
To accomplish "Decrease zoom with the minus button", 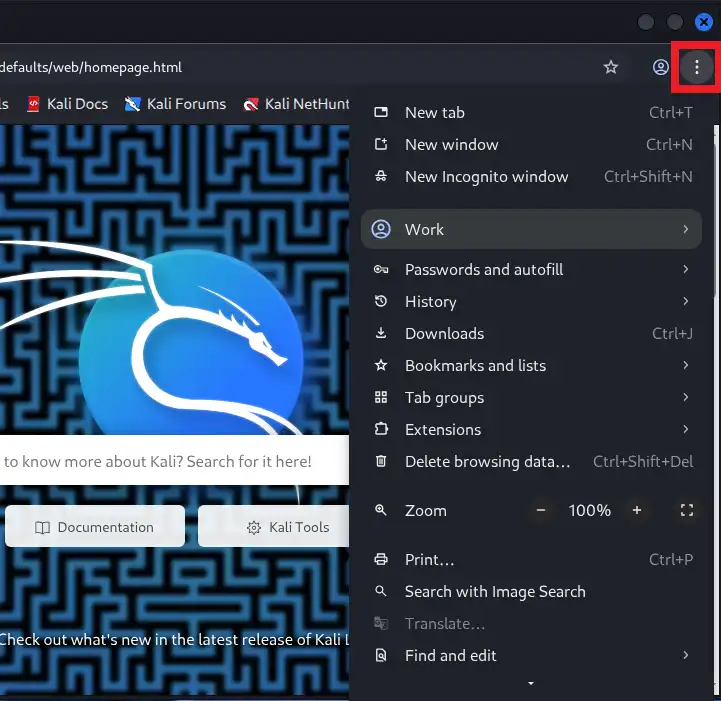I will point(541,510).
